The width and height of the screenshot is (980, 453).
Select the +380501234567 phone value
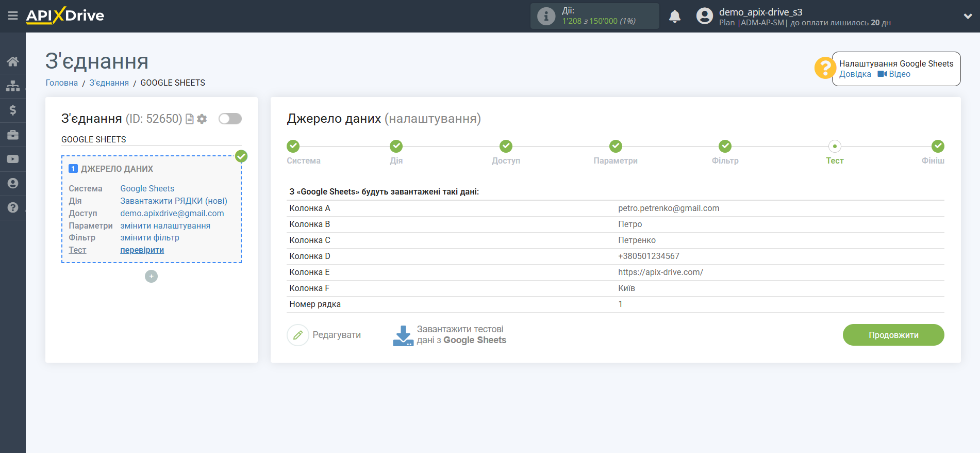tap(649, 256)
